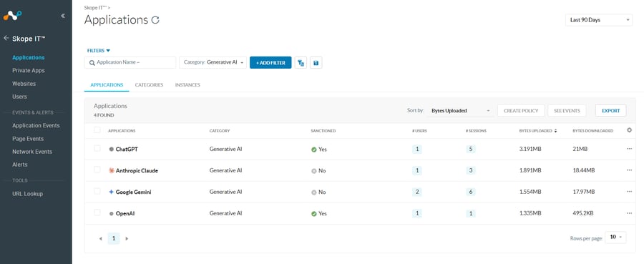
Task: Check the Anthropic Claude row checkbox
Action: pyautogui.click(x=97, y=170)
